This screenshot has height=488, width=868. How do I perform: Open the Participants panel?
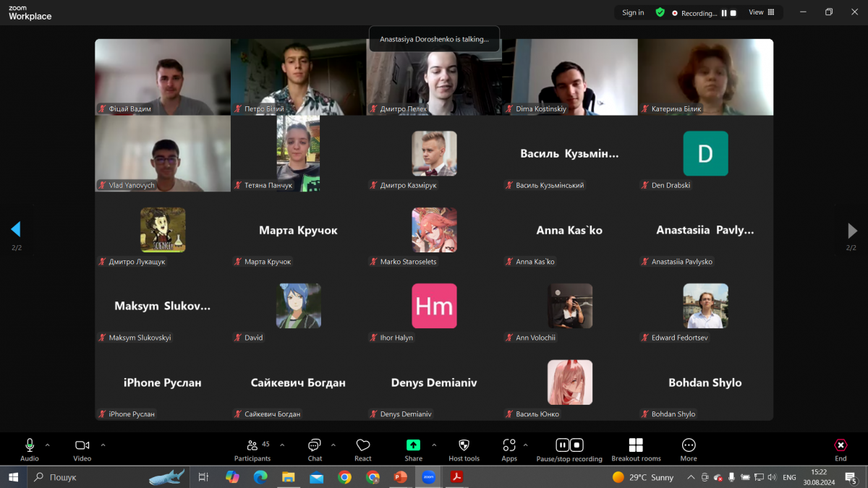252,449
